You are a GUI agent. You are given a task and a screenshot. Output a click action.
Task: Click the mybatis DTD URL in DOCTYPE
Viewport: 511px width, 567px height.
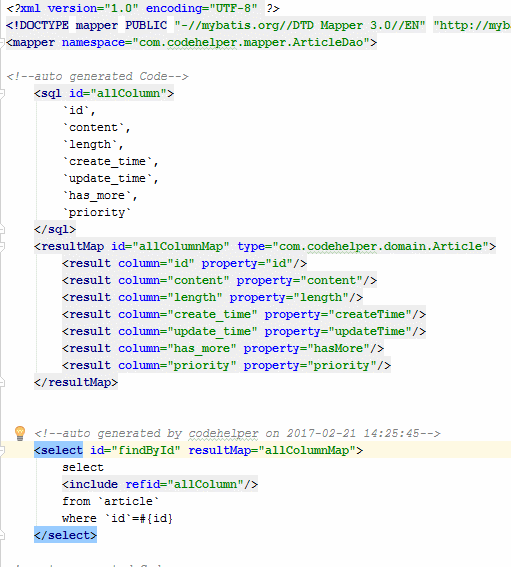pyautogui.click(x=472, y=26)
